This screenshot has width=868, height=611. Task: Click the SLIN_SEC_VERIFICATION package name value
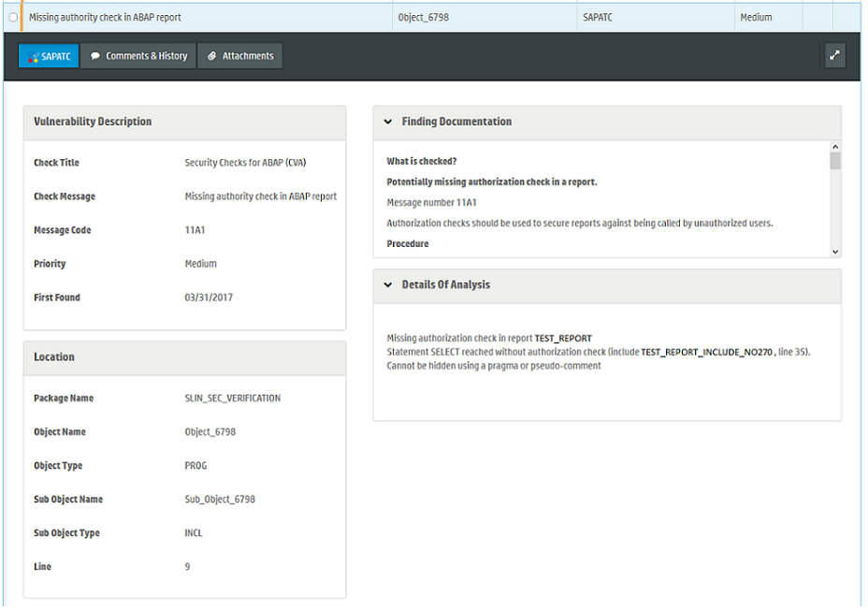click(x=233, y=398)
